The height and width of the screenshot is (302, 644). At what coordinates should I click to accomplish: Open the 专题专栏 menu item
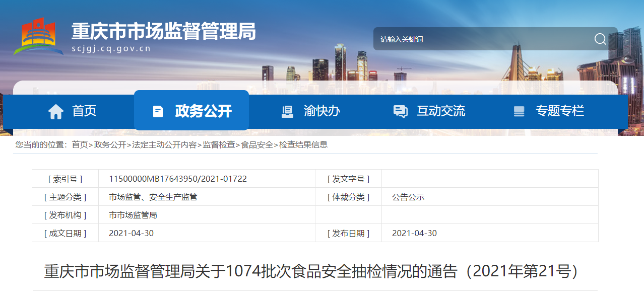coord(559,111)
